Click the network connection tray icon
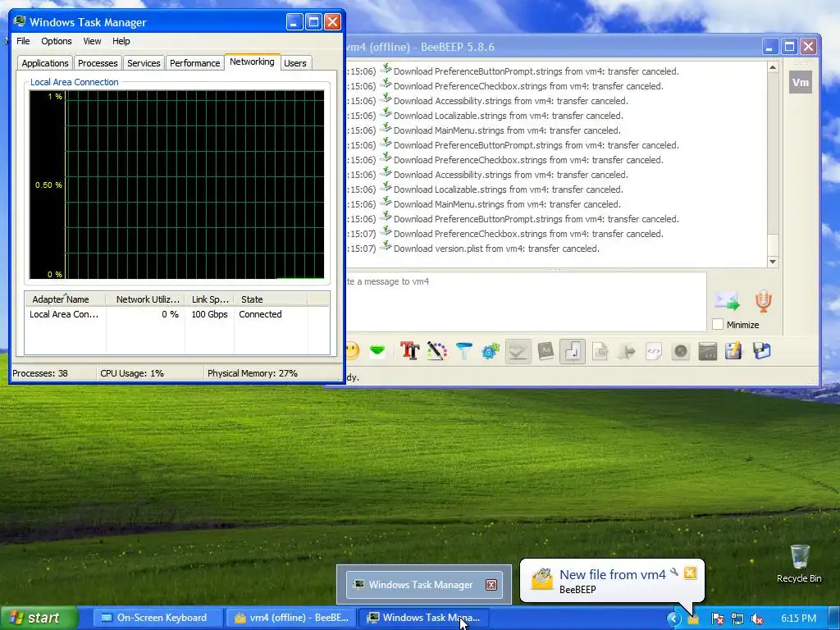The width and height of the screenshot is (840, 630). pyautogui.click(x=737, y=619)
